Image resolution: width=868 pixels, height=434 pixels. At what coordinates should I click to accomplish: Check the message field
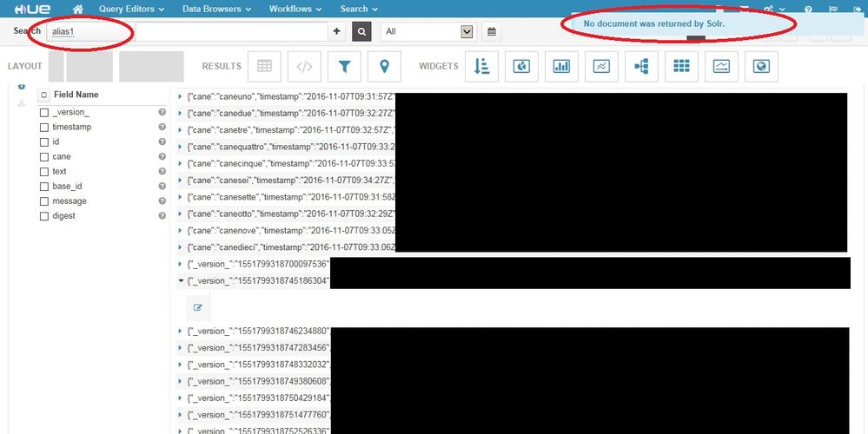pyautogui.click(x=44, y=201)
